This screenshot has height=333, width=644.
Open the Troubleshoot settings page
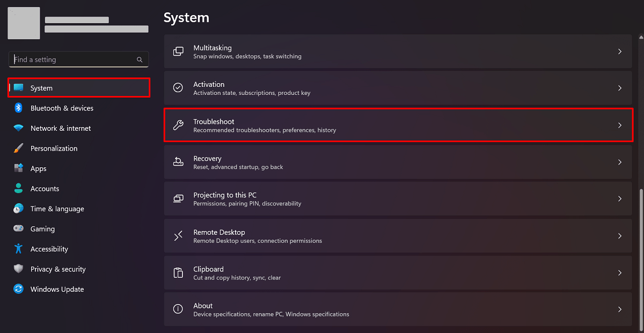pos(397,125)
